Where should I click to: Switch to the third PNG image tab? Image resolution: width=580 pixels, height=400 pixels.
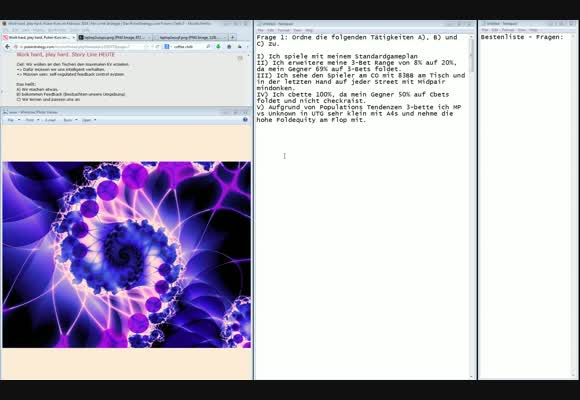click(189, 37)
